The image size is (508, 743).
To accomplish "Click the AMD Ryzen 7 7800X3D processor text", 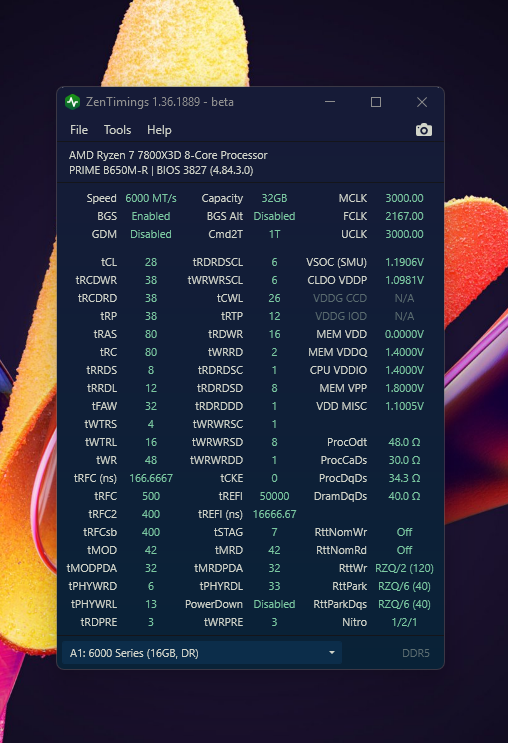I will point(168,155).
